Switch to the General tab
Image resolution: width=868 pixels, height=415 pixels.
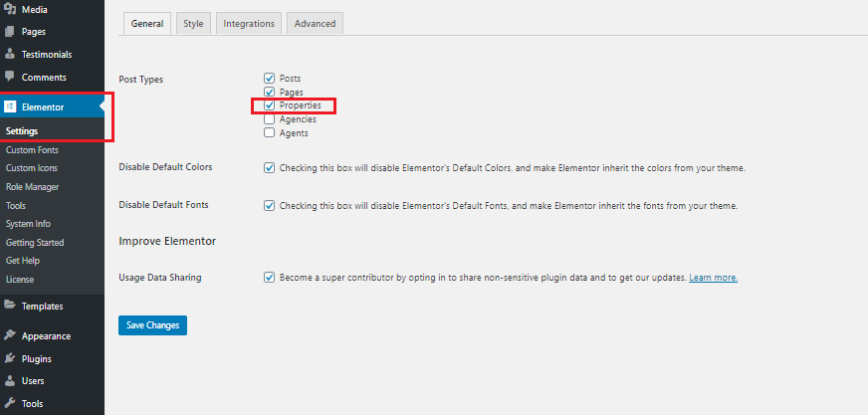[x=147, y=24]
